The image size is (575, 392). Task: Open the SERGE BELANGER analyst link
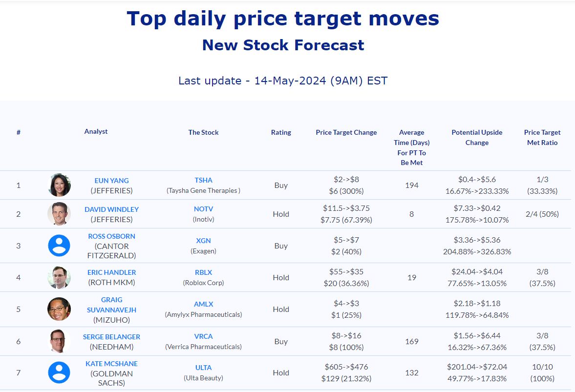point(111,337)
